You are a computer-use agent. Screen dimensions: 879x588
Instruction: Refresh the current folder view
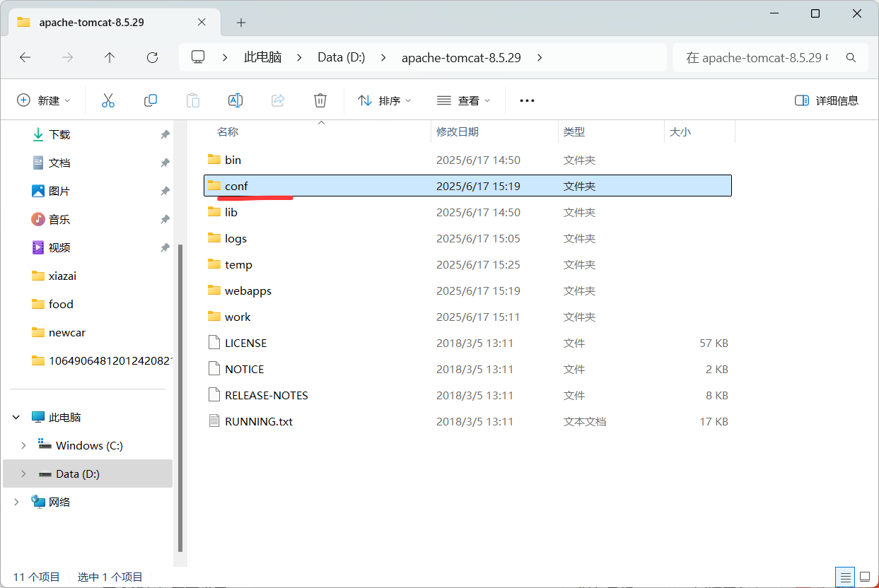pos(152,57)
